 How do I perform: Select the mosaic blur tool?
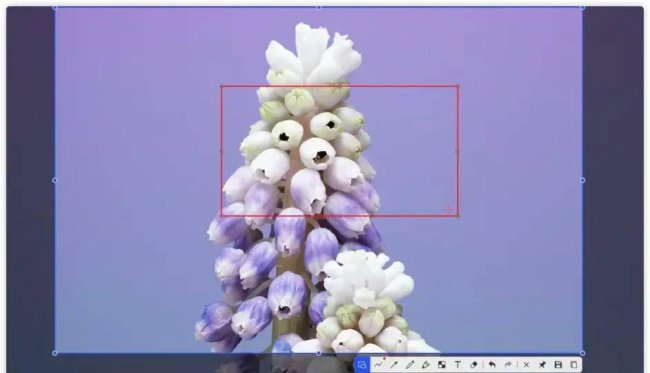(x=442, y=365)
